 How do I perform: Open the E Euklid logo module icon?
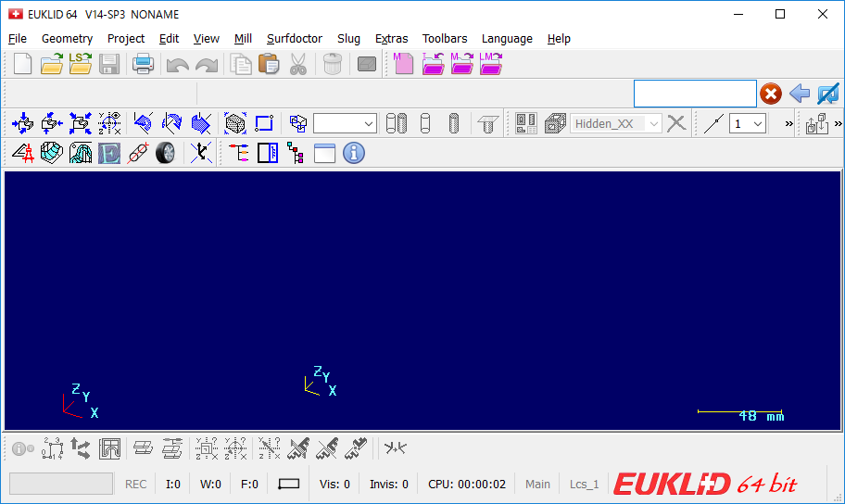click(108, 153)
